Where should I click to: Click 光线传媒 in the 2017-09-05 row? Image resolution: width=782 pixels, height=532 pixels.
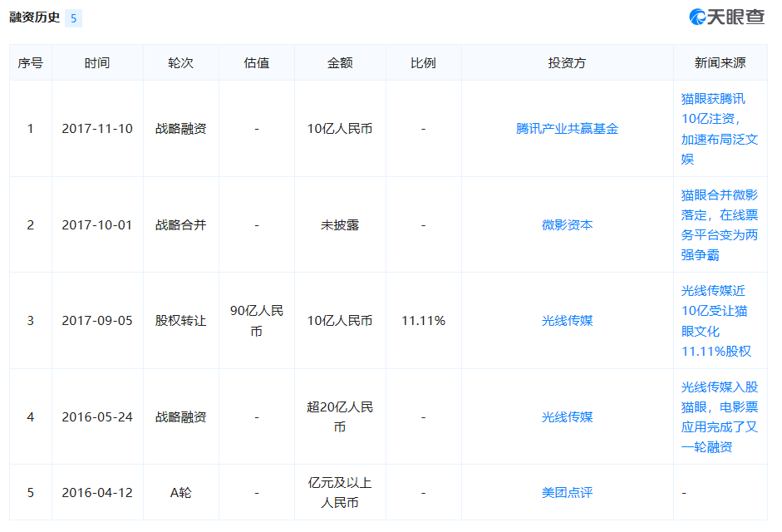(567, 321)
